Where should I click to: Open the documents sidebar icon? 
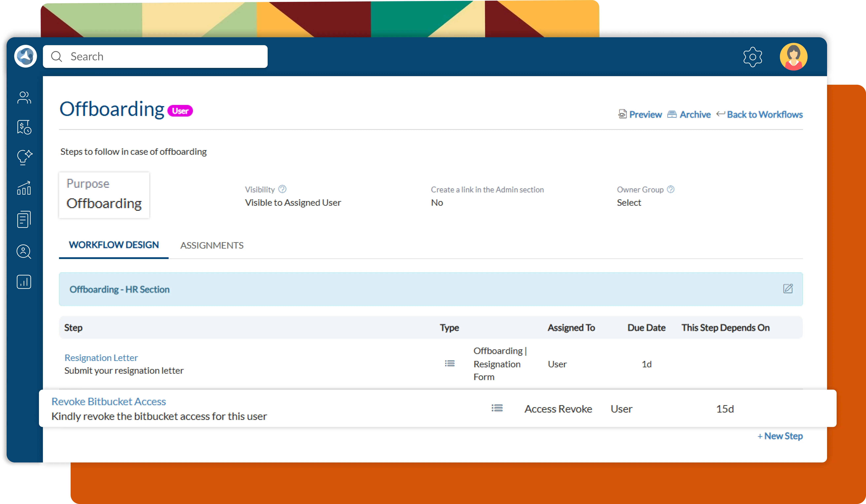(x=24, y=219)
